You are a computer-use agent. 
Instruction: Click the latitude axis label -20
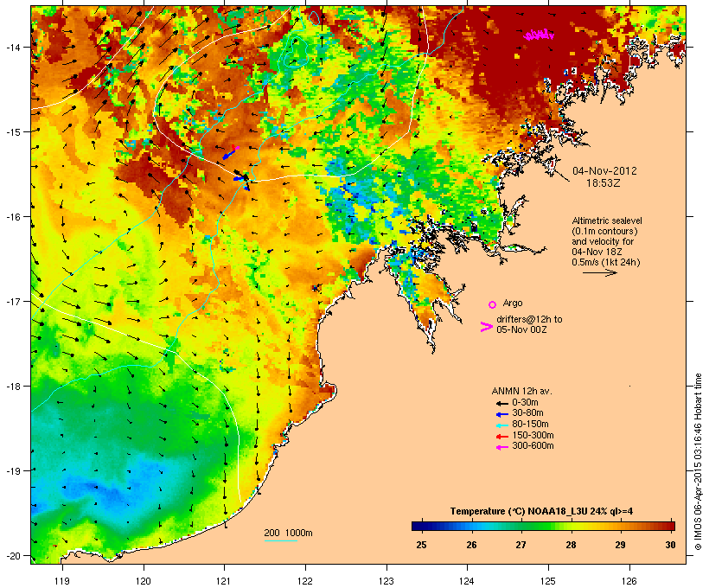pyautogui.click(x=13, y=556)
